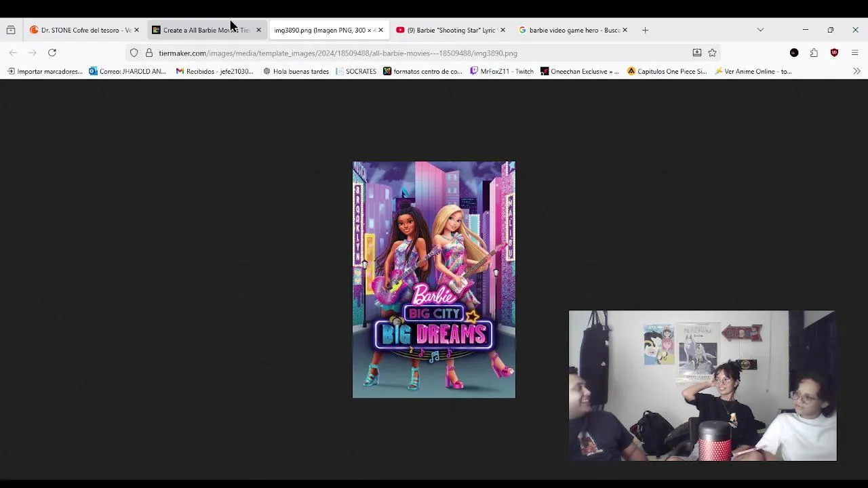The image size is (868, 488).
Task: Open the Extensions puzzle piece menu
Action: (814, 53)
